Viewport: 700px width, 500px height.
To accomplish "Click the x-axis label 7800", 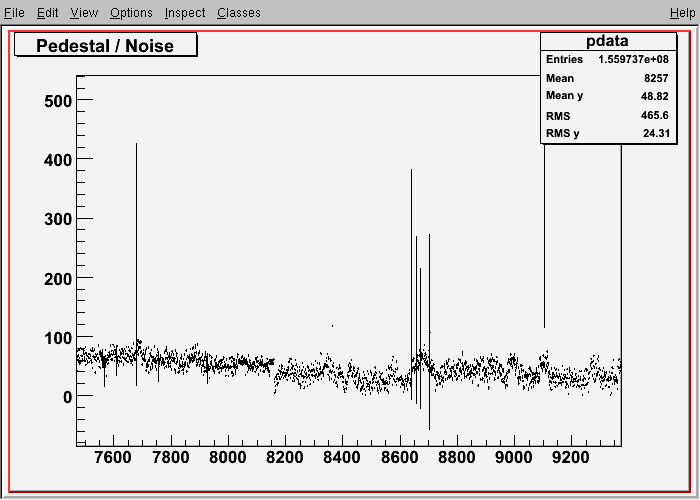I will pyautogui.click(x=171, y=458).
